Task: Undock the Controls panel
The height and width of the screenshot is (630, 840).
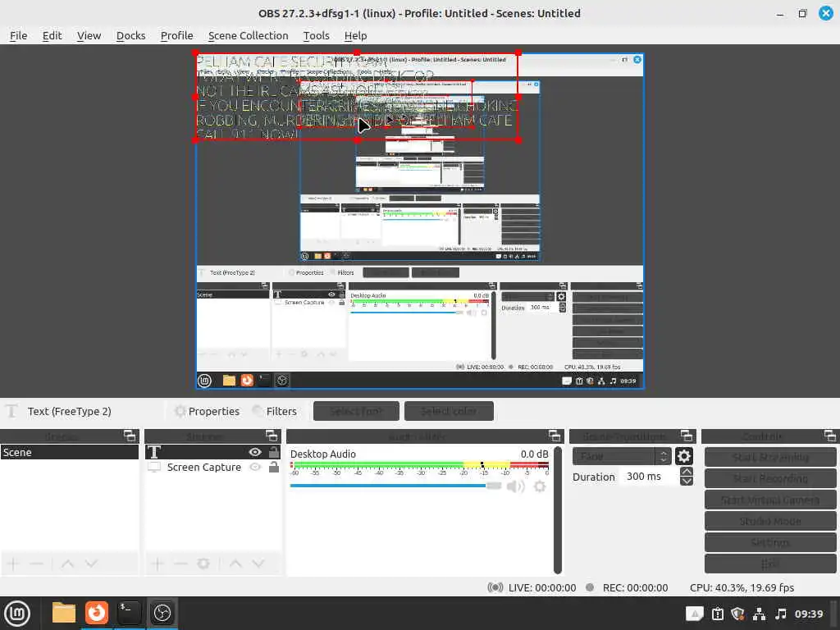Action: pyautogui.click(x=830, y=436)
